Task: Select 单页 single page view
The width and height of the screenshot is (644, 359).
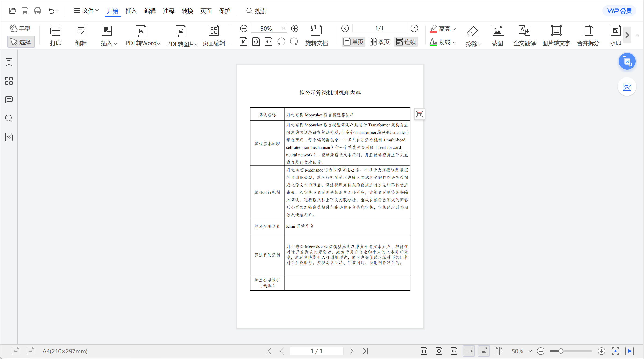Action: click(x=354, y=42)
